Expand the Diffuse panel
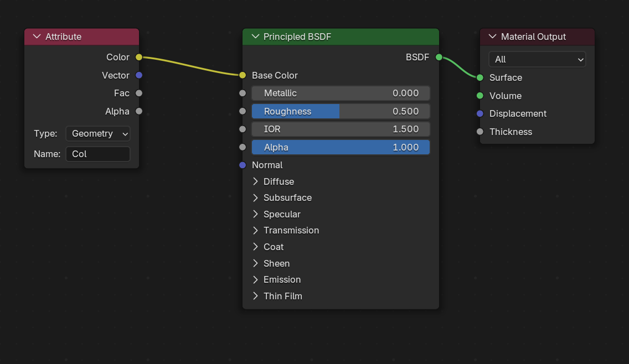The width and height of the screenshot is (629, 364). (x=255, y=181)
